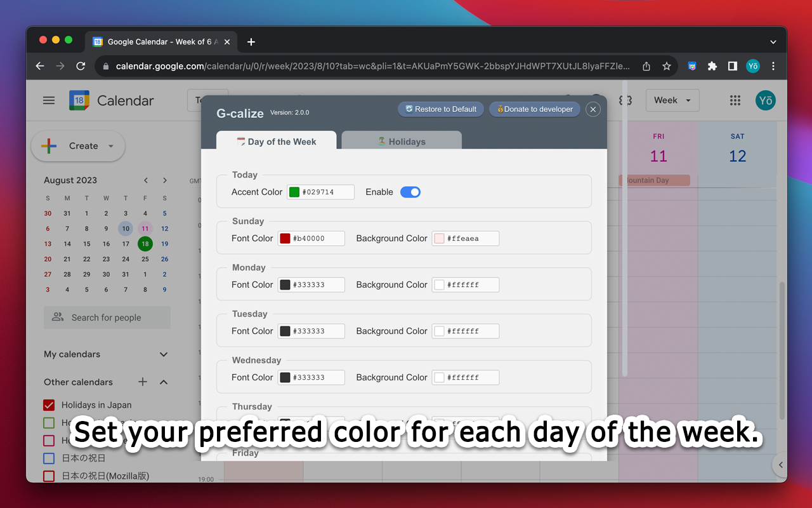Switch to Day of the Week tab

tap(276, 141)
